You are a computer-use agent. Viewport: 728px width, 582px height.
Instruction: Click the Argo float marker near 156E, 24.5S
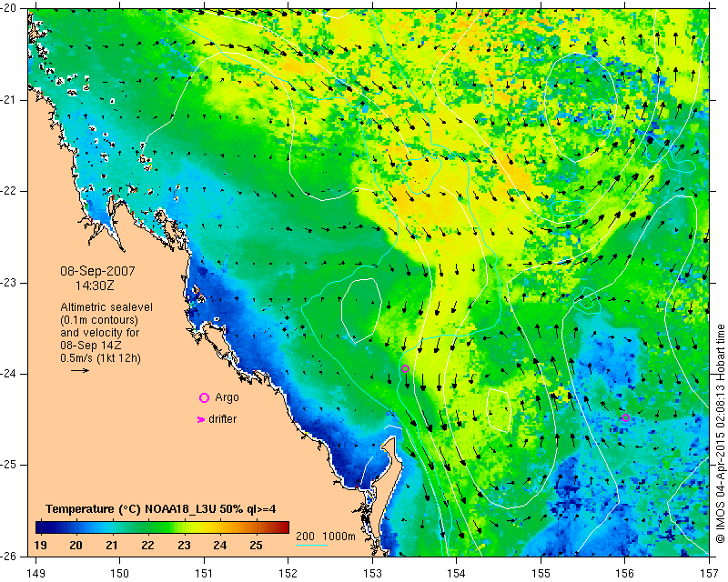[625, 417]
